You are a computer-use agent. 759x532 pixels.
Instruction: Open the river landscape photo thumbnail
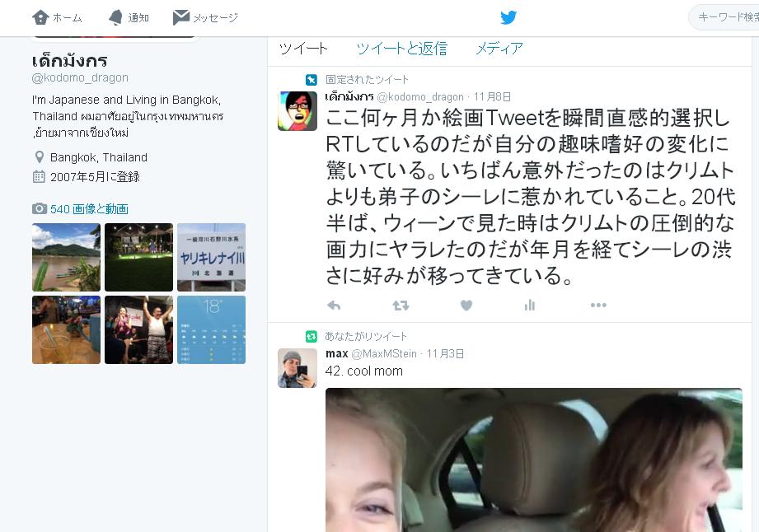click(x=66, y=257)
